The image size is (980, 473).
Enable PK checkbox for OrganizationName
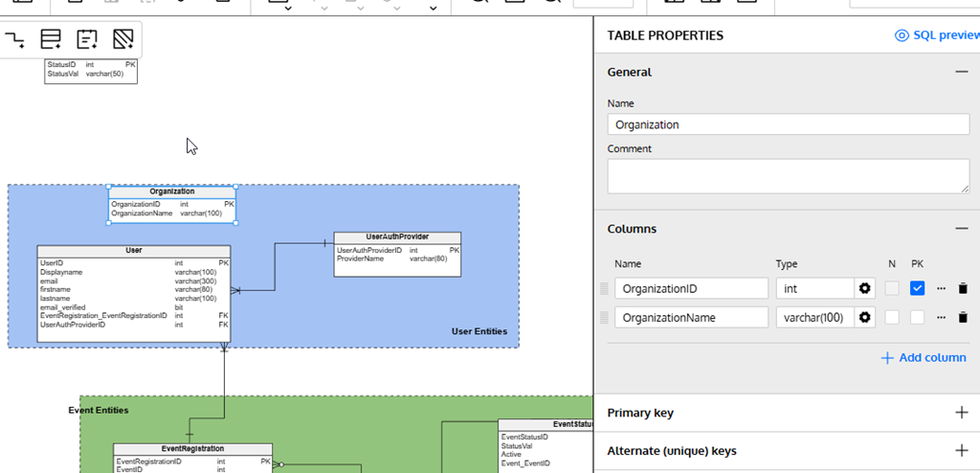917,317
